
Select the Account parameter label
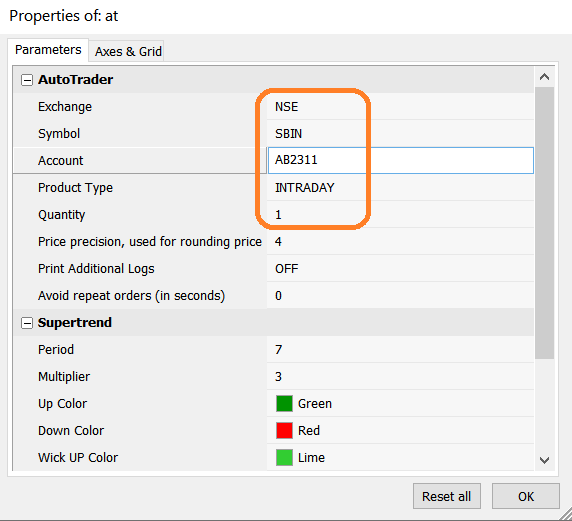click(x=61, y=161)
